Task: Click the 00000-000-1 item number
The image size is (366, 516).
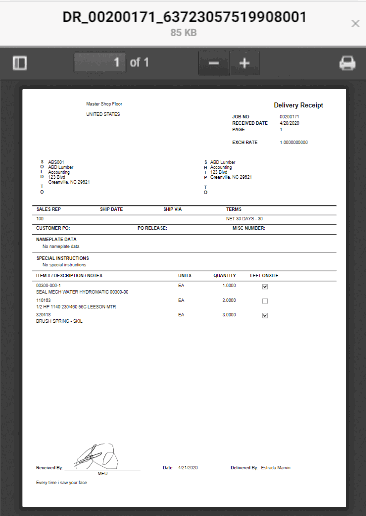Action: click(x=48, y=285)
